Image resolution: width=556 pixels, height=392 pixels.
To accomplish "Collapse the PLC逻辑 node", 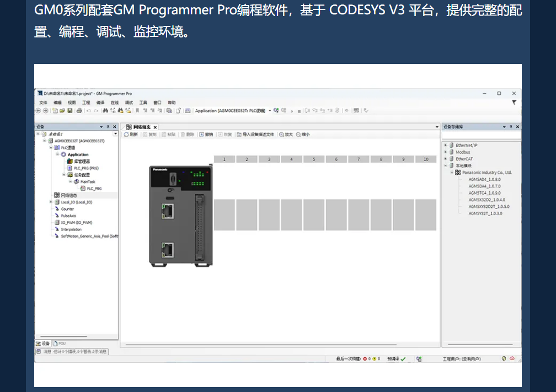I will coord(51,147).
